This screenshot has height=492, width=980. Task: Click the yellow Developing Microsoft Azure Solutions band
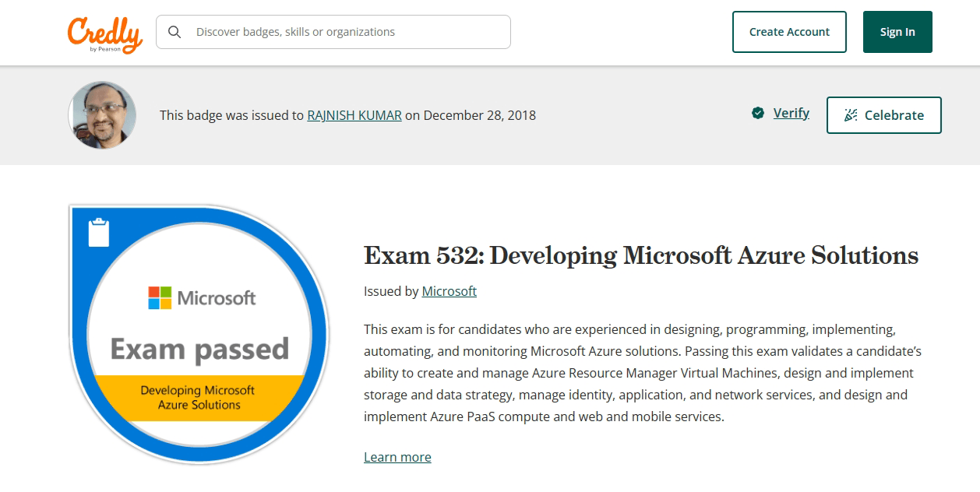199,398
